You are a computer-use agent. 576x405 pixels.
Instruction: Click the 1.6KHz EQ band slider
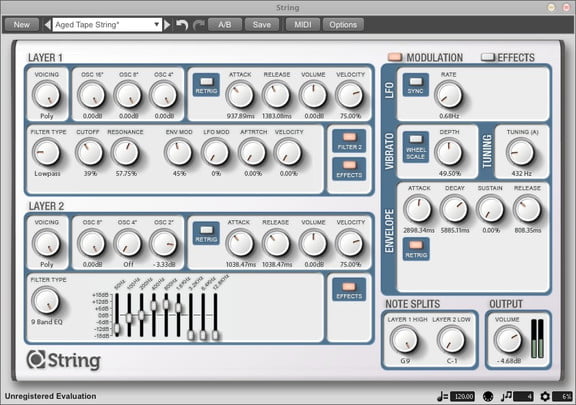(179, 315)
